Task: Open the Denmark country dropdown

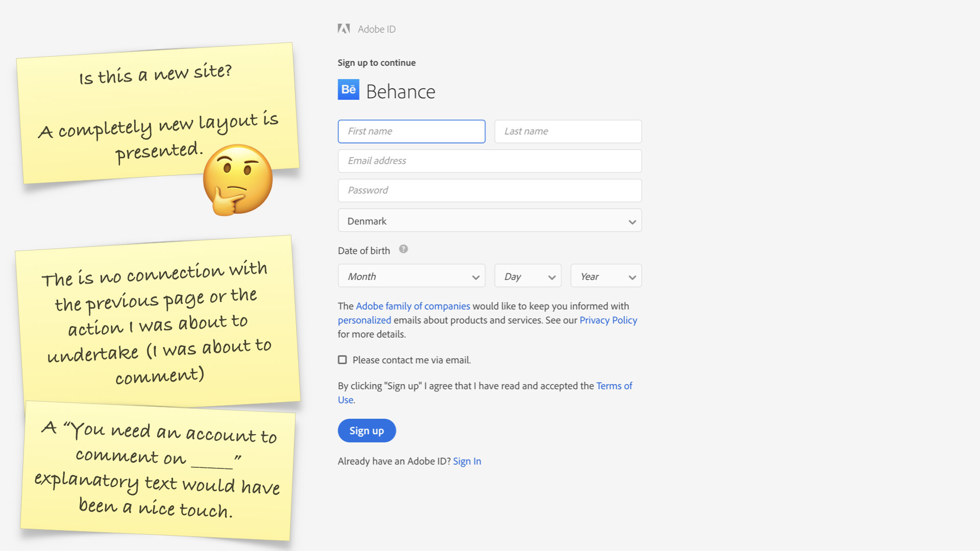Action: pos(489,221)
